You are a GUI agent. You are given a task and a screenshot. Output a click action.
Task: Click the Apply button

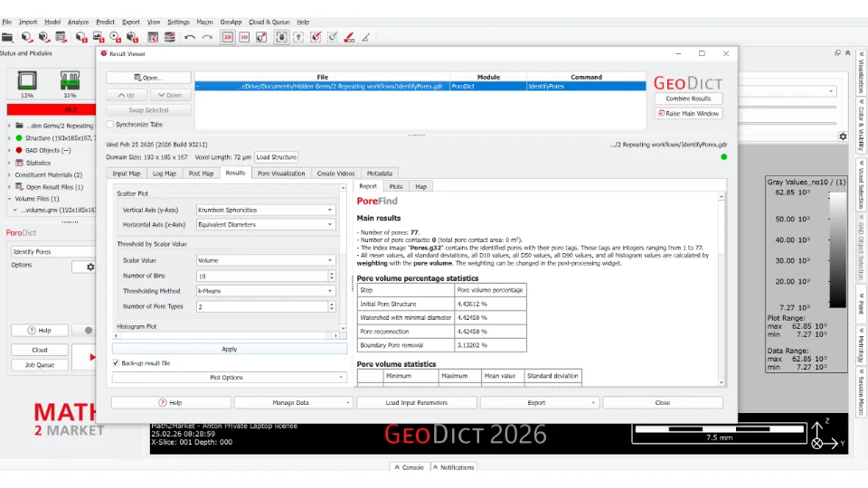(229, 349)
